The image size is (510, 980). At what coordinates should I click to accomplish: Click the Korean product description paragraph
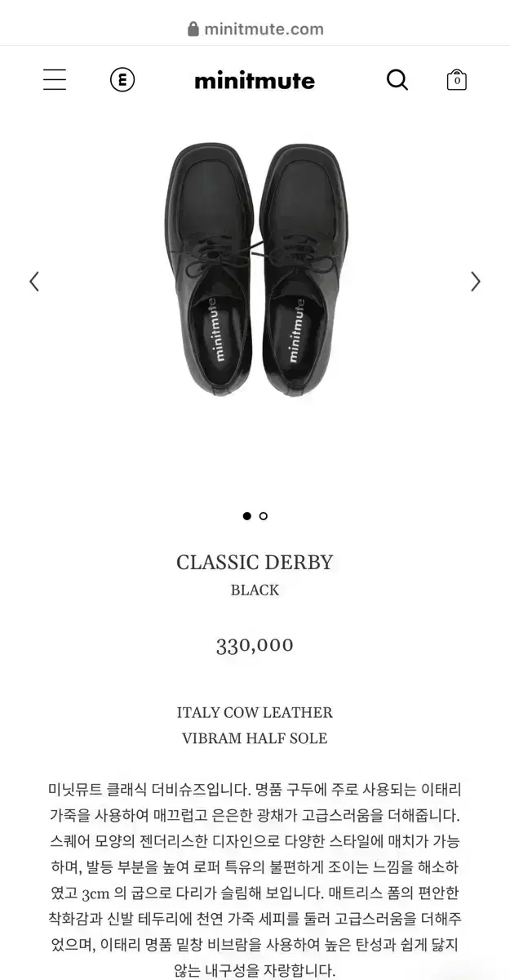click(x=255, y=880)
